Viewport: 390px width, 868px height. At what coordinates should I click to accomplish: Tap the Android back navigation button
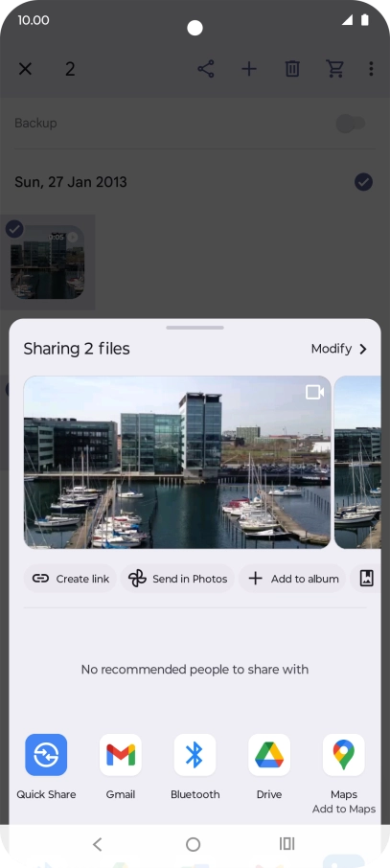point(98,844)
